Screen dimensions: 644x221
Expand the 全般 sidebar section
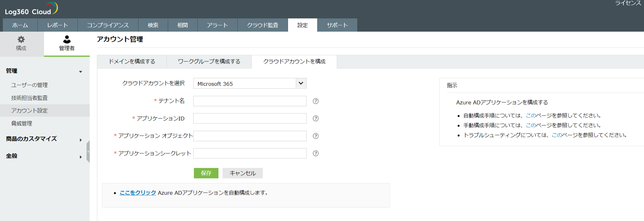tap(81, 157)
